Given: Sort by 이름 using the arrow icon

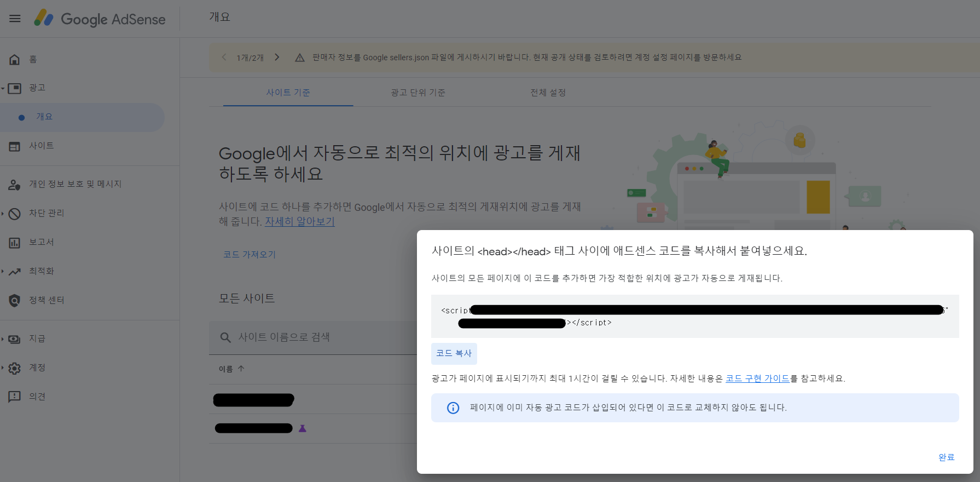Looking at the screenshot, I should tap(241, 369).
